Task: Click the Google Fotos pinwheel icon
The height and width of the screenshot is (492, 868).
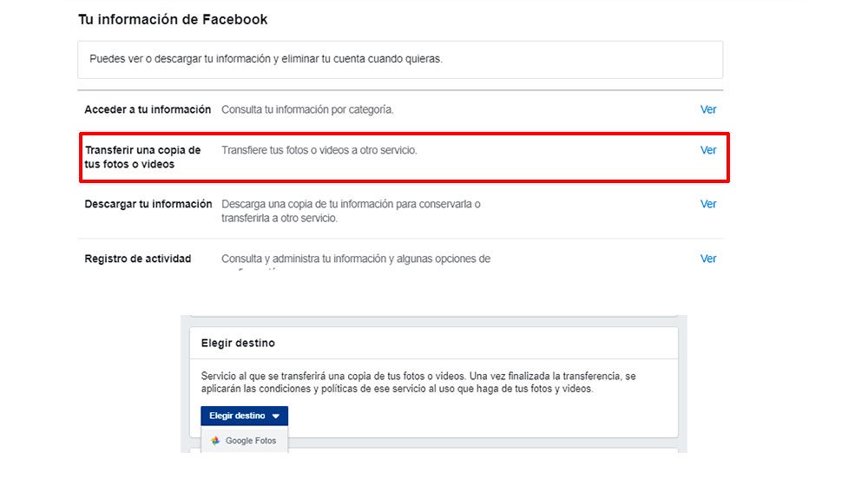Action: [x=215, y=441]
